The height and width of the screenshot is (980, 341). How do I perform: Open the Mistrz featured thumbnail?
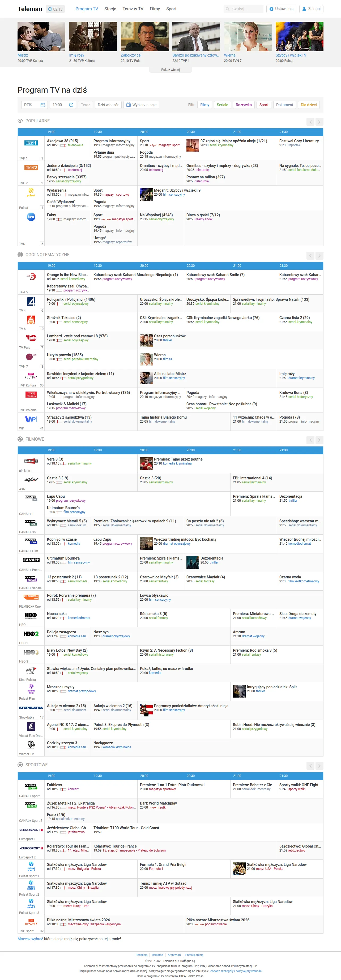coord(41,37)
